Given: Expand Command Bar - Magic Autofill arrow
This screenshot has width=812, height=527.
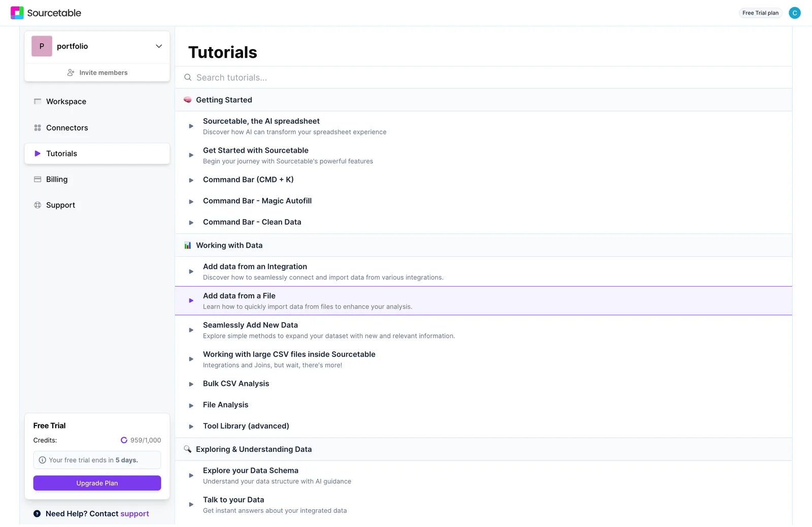Looking at the screenshot, I should [191, 201].
